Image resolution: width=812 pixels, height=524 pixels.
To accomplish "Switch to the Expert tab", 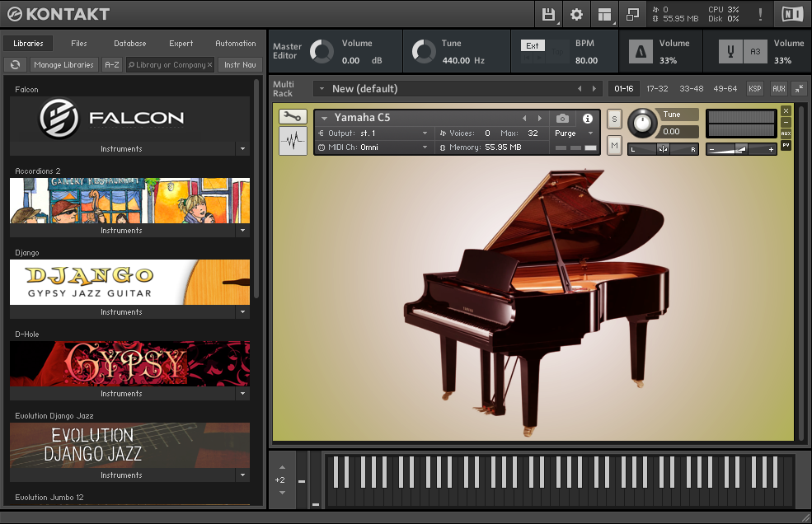I will click(181, 44).
